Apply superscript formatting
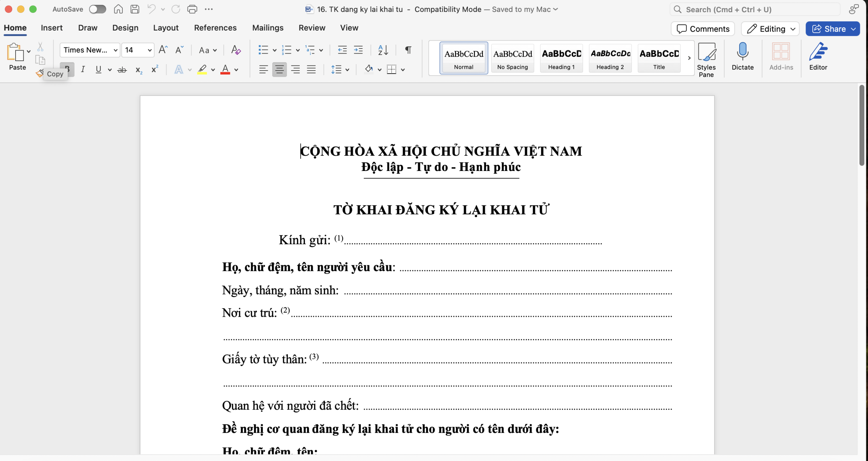The image size is (868, 461). pos(155,69)
